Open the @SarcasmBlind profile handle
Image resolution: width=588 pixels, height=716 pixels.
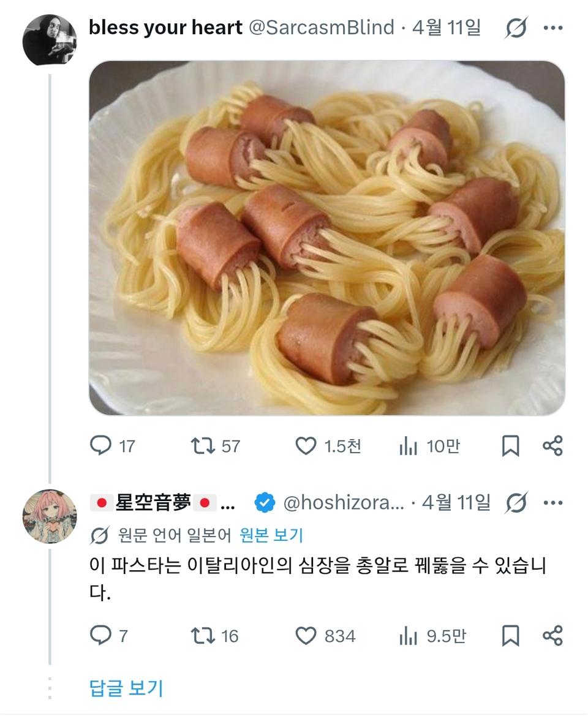[x=321, y=28]
